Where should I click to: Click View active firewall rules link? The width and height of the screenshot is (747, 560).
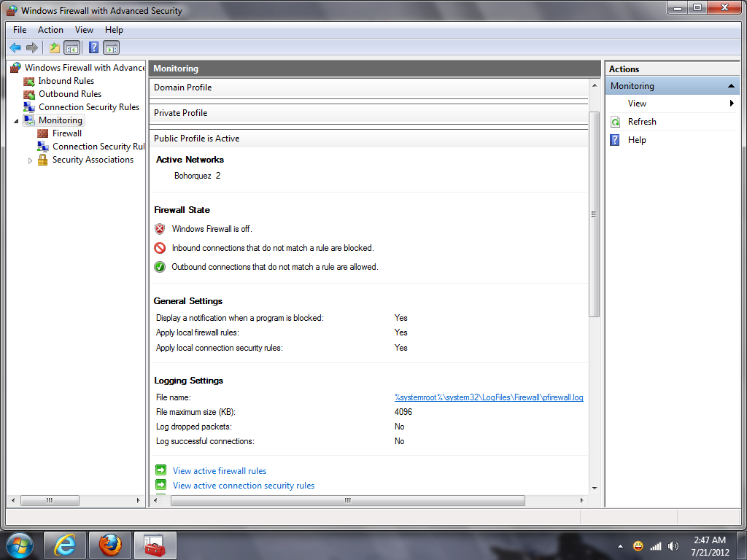[x=219, y=471]
